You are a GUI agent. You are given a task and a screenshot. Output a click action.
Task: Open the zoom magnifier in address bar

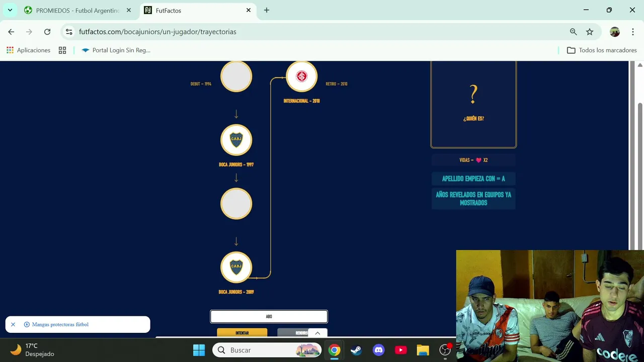[x=573, y=32]
